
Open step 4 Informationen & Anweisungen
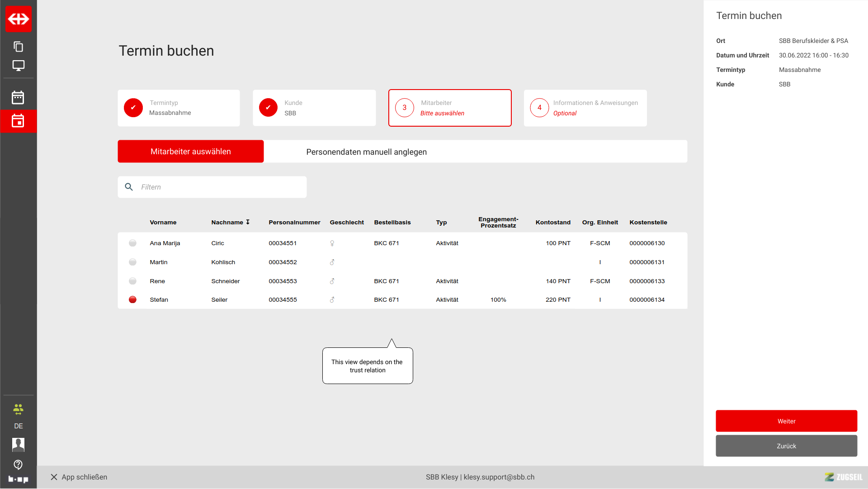pos(585,108)
